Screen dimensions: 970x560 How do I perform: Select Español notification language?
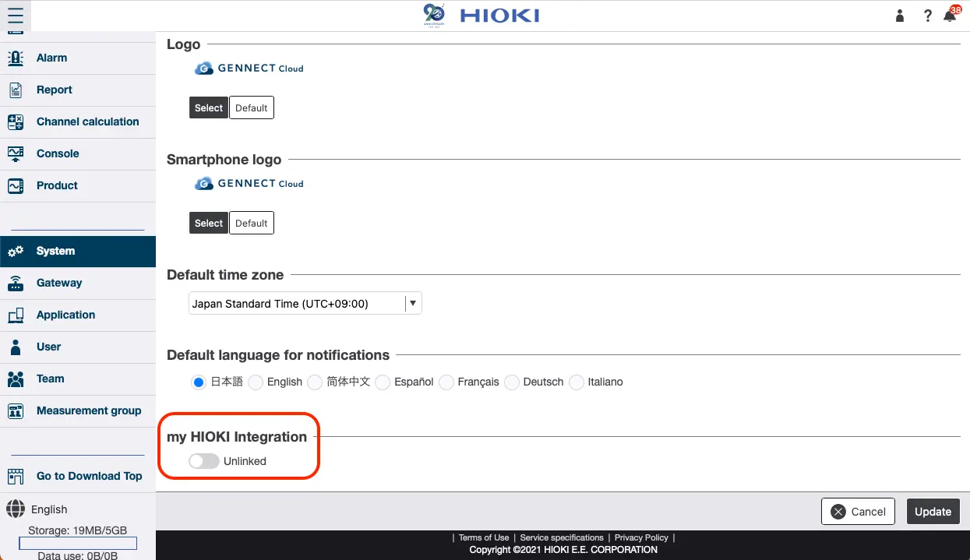383,382
